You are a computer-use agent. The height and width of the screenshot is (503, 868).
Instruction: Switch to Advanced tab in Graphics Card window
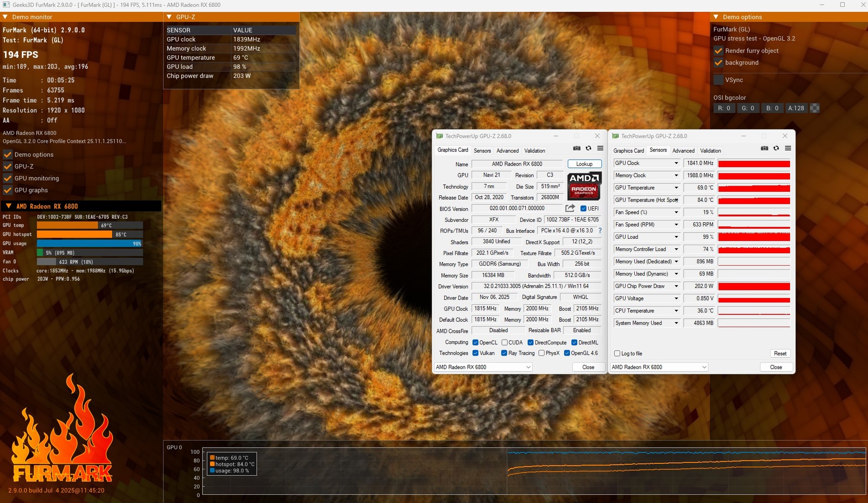coord(507,151)
